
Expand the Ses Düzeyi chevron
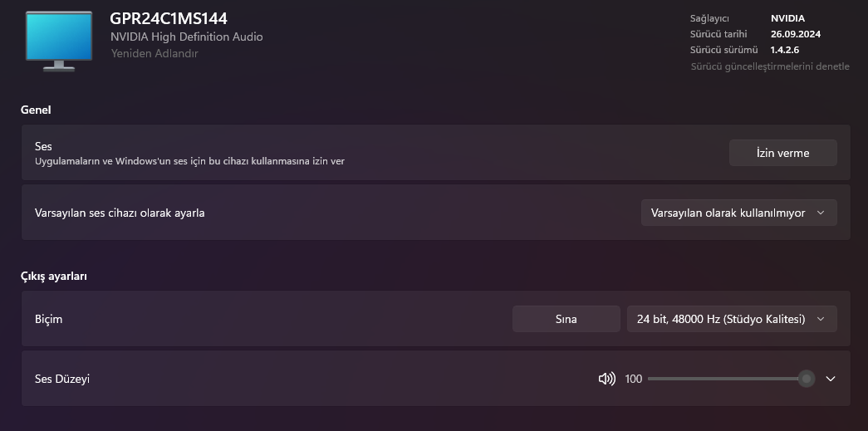tap(831, 379)
